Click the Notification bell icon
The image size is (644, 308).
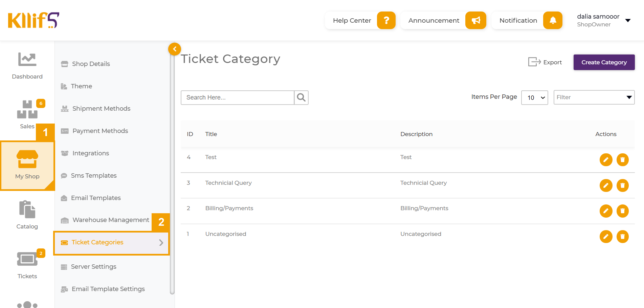(x=553, y=20)
